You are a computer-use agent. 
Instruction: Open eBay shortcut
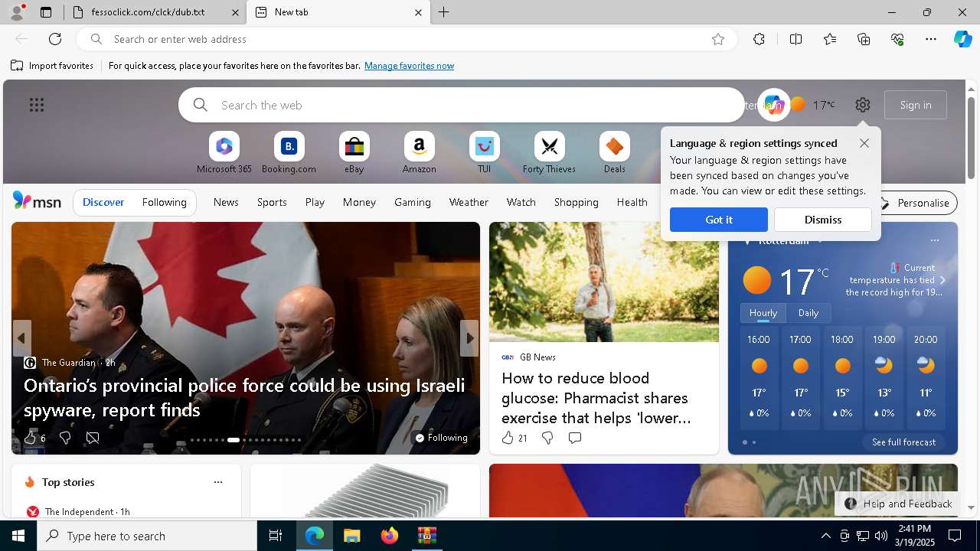tap(354, 153)
